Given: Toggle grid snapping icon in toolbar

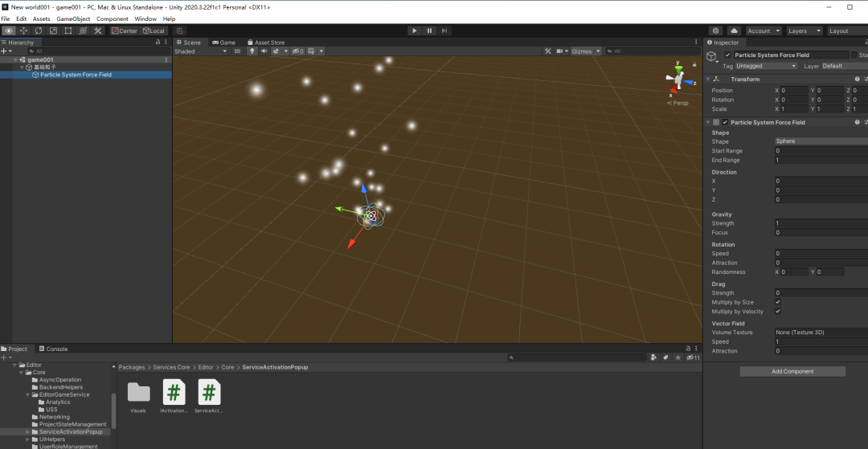Looking at the screenshot, I should (179, 31).
